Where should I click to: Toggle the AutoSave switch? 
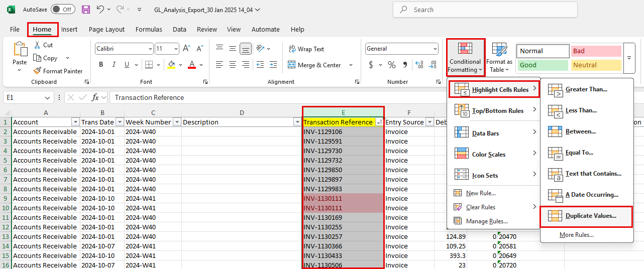[63, 10]
